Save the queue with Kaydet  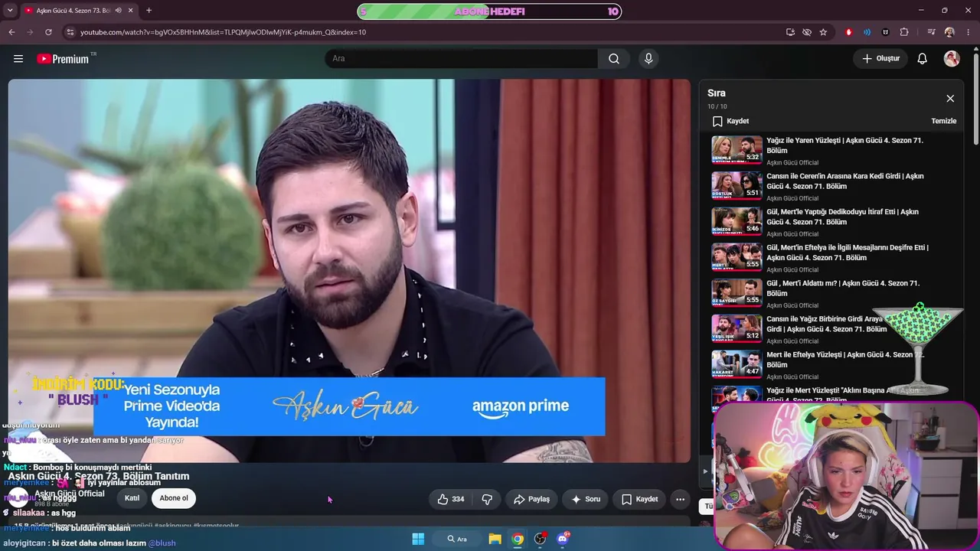730,121
